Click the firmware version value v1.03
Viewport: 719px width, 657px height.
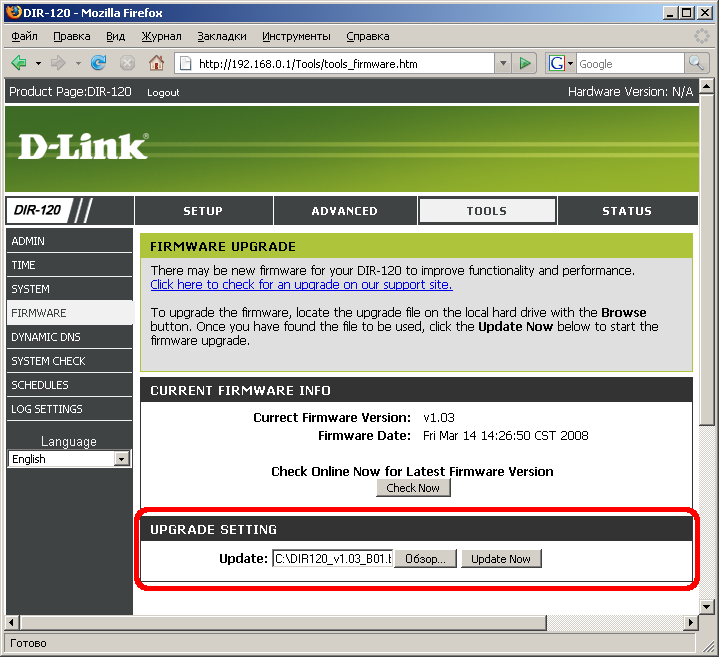[439, 418]
